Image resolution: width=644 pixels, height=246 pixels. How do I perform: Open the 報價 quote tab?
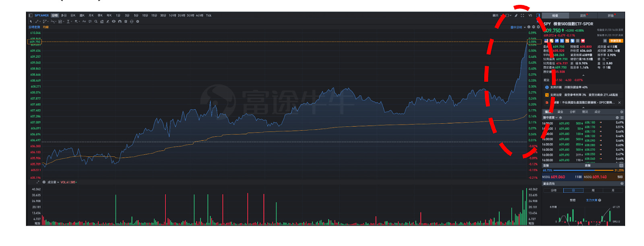click(x=555, y=16)
